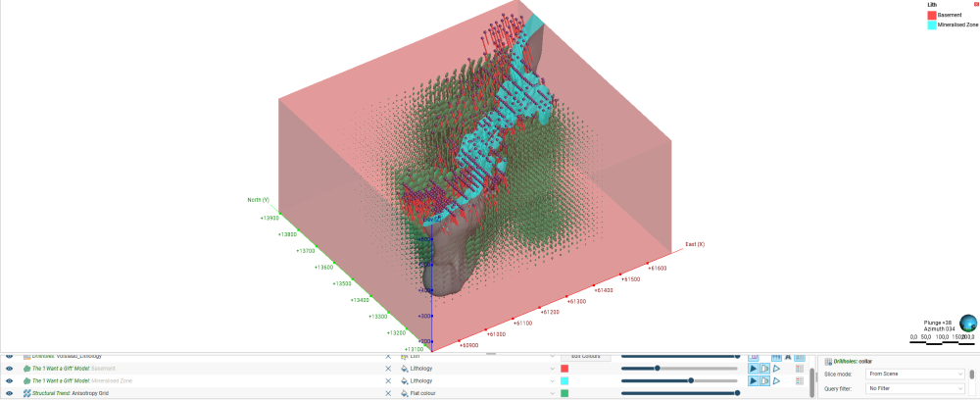Adjust Anisotropy Grid opacity slider handle

point(738,393)
